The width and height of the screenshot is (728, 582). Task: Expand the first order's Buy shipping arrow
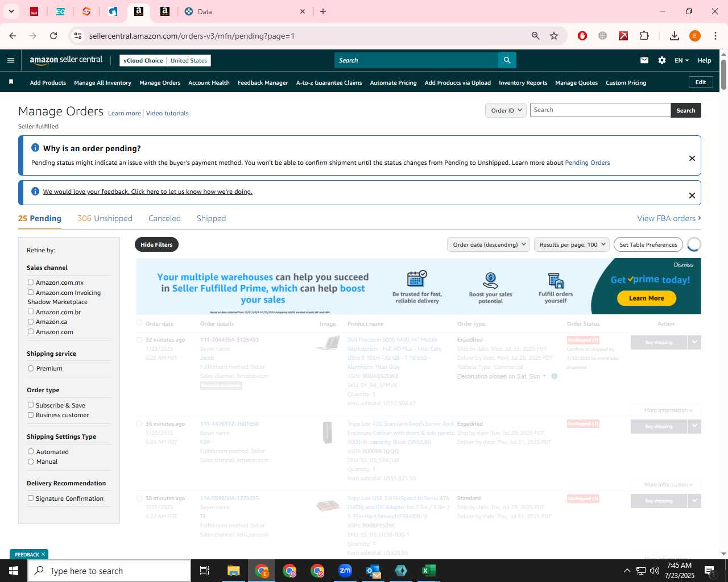click(694, 342)
